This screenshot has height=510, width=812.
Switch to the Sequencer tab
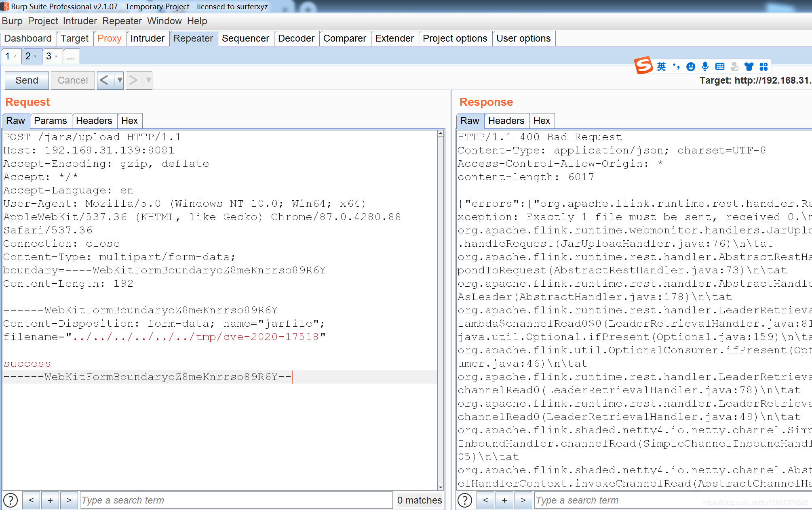[x=246, y=38]
